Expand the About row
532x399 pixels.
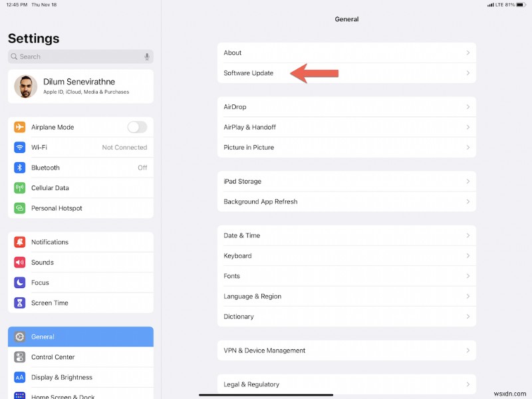click(x=346, y=53)
